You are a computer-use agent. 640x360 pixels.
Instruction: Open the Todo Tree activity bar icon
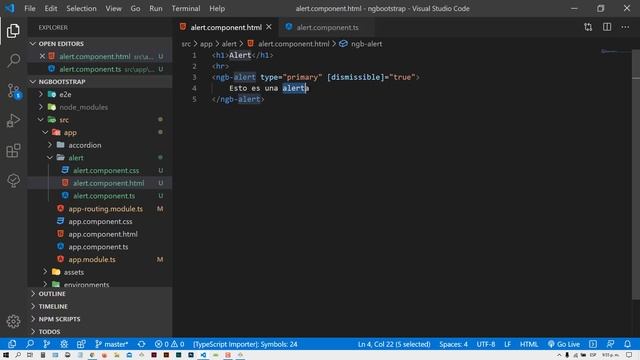13,180
